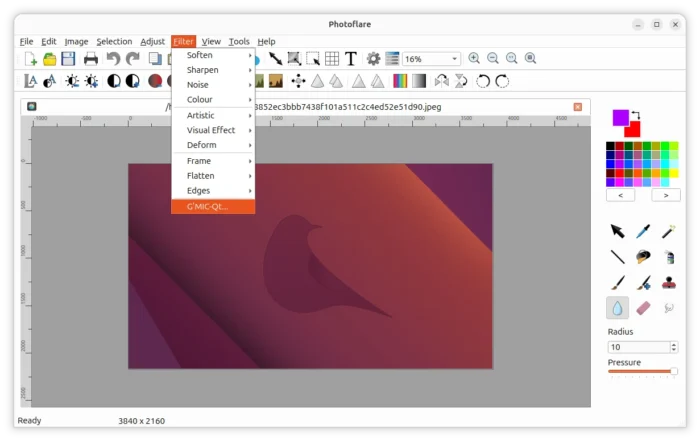
Task: Open preferences with the gear icon
Action: click(373, 58)
